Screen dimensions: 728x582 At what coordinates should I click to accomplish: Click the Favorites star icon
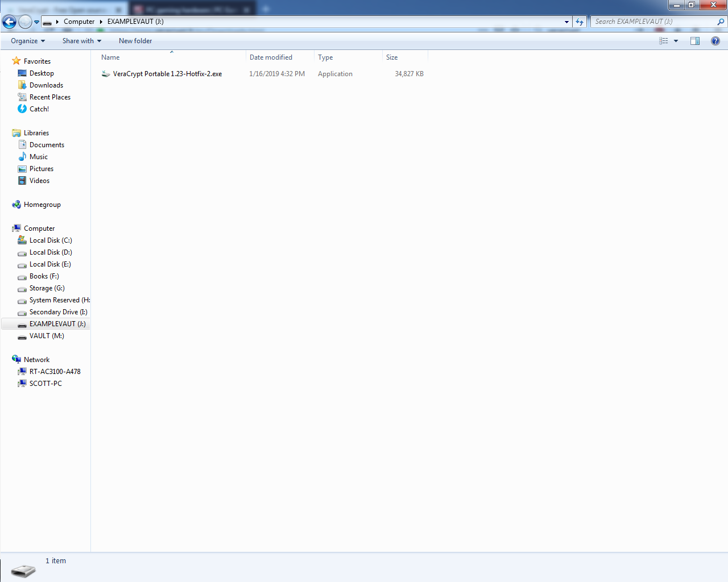click(x=16, y=61)
